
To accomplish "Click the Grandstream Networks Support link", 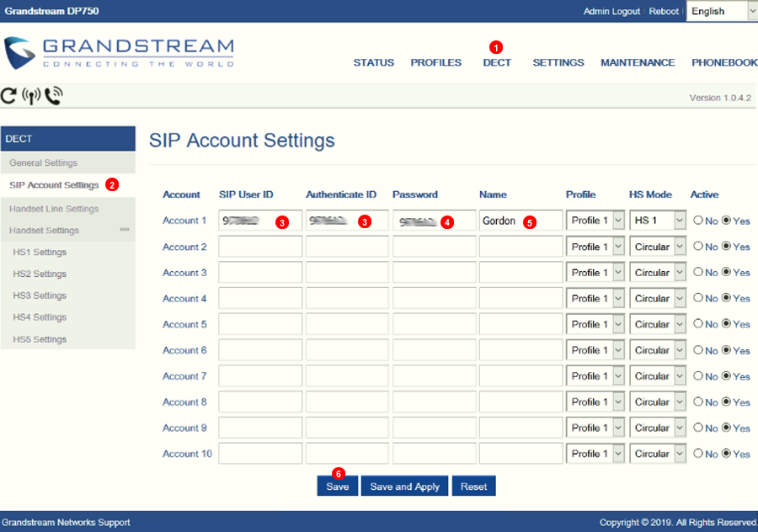I will pyautogui.click(x=66, y=523).
